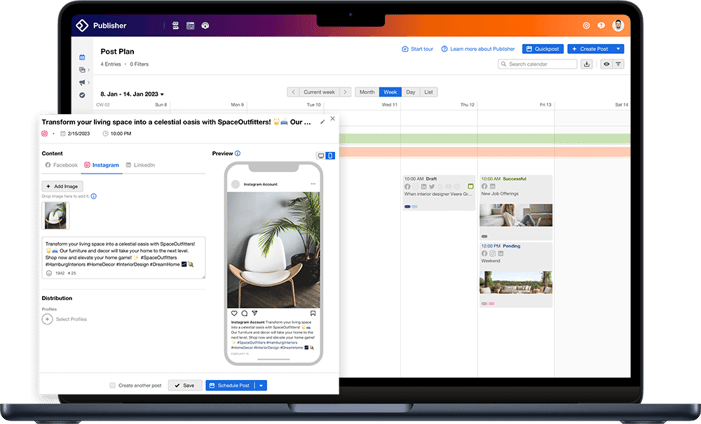Click the Add Image button
The width and height of the screenshot is (701, 424).
pyautogui.click(x=62, y=186)
